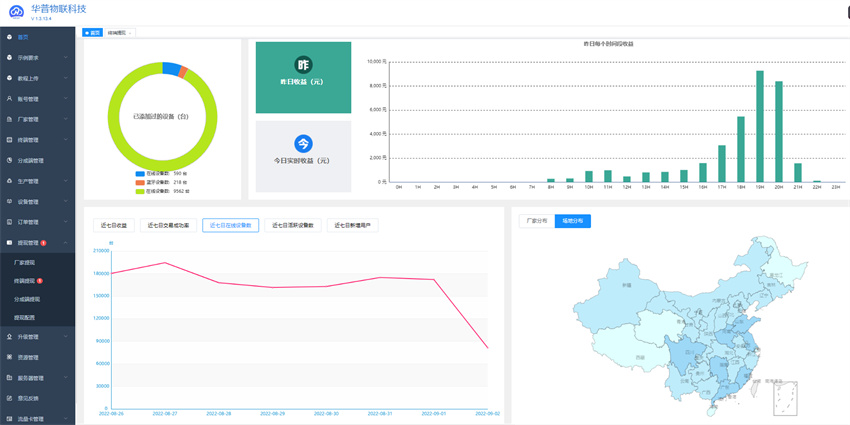Click the version text V 1.3.13.4
The height and width of the screenshot is (425, 850).
[41, 18]
